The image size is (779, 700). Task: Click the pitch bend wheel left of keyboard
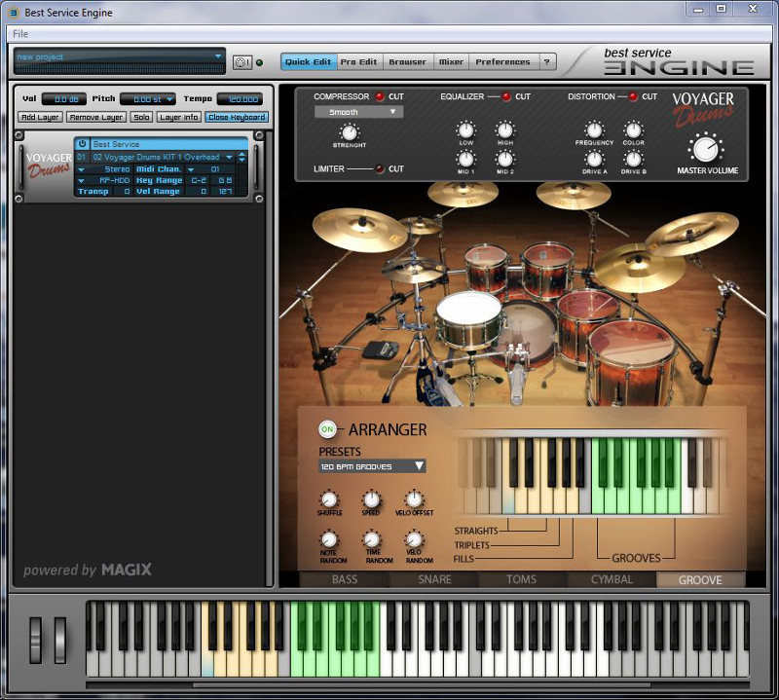(x=35, y=641)
